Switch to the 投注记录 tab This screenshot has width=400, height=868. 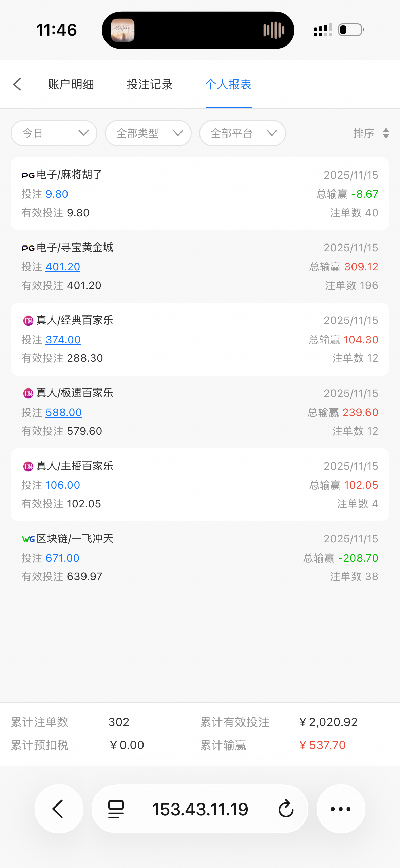coord(150,84)
